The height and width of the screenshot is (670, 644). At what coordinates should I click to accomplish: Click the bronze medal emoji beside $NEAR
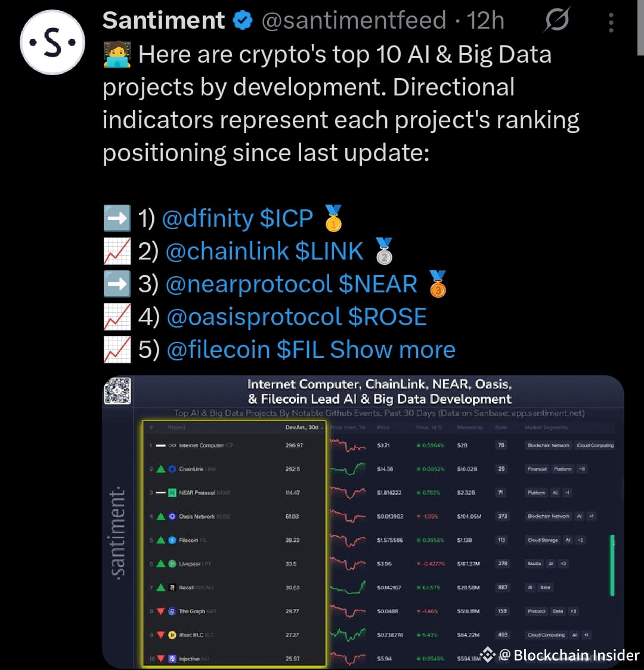pyautogui.click(x=439, y=285)
